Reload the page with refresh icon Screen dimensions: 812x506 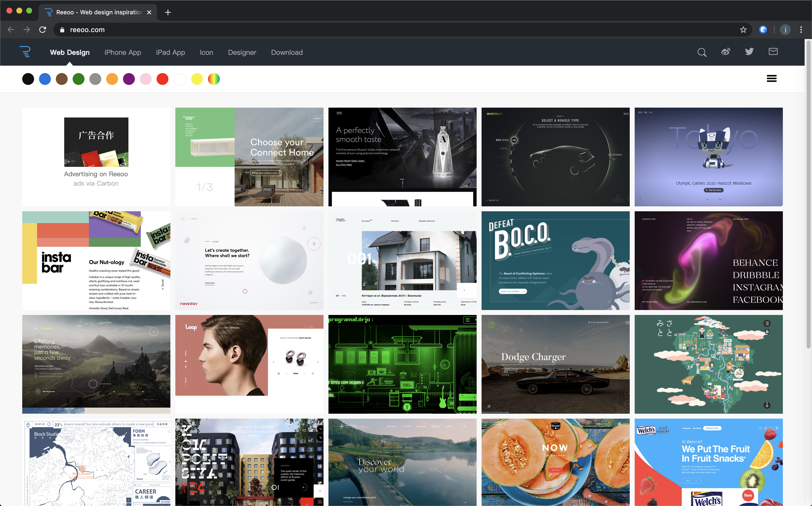click(x=42, y=30)
